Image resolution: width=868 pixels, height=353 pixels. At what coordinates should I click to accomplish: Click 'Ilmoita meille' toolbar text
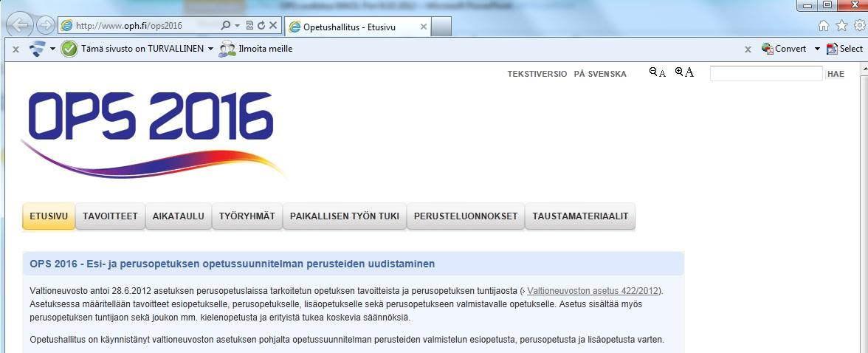coord(265,49)
